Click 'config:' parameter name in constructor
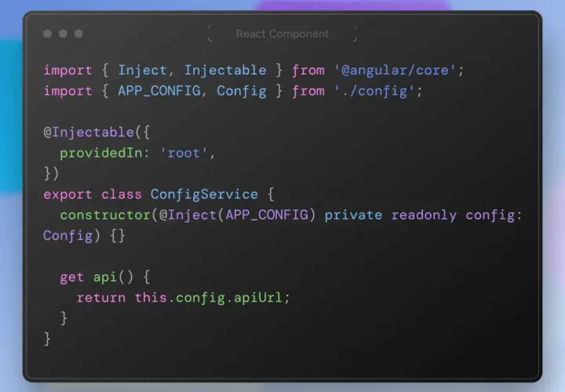This screenshot has height=392, width=565. [x=494, y=216]
